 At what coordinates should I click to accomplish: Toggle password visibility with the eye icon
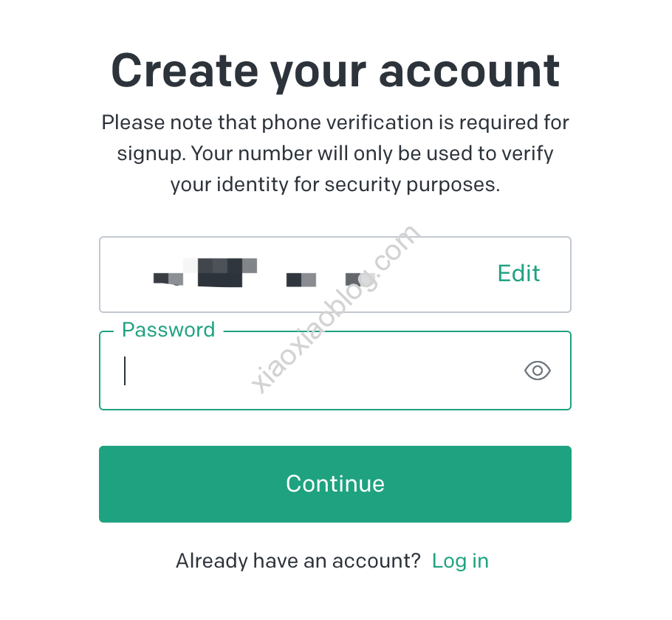[x=537, y=371]
